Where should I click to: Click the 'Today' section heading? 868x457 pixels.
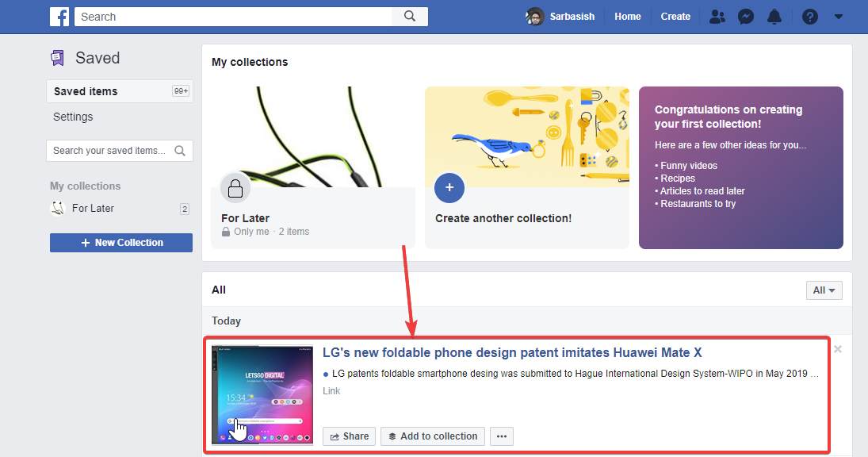[x=226, y=321]
